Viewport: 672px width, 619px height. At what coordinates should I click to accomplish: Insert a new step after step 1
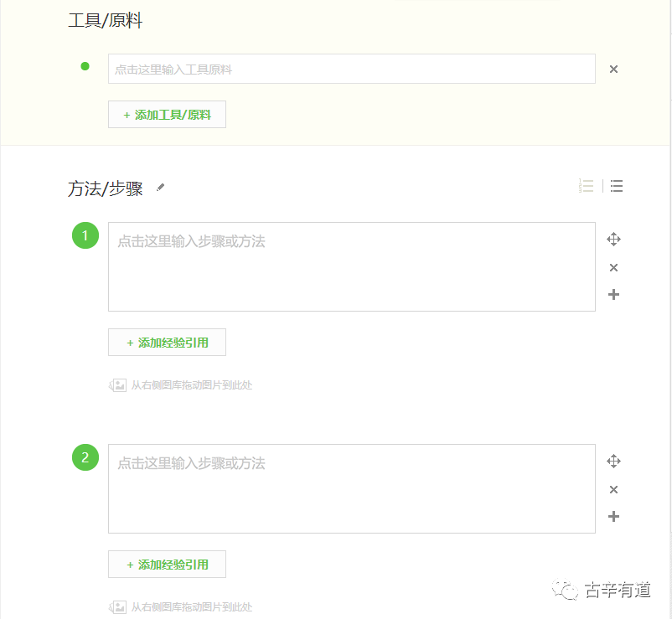pyautogui.click(x=613, y=294)
